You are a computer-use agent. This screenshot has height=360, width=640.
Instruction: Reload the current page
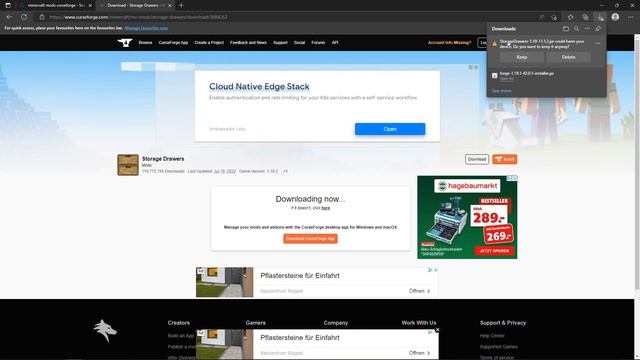(24, 17)
